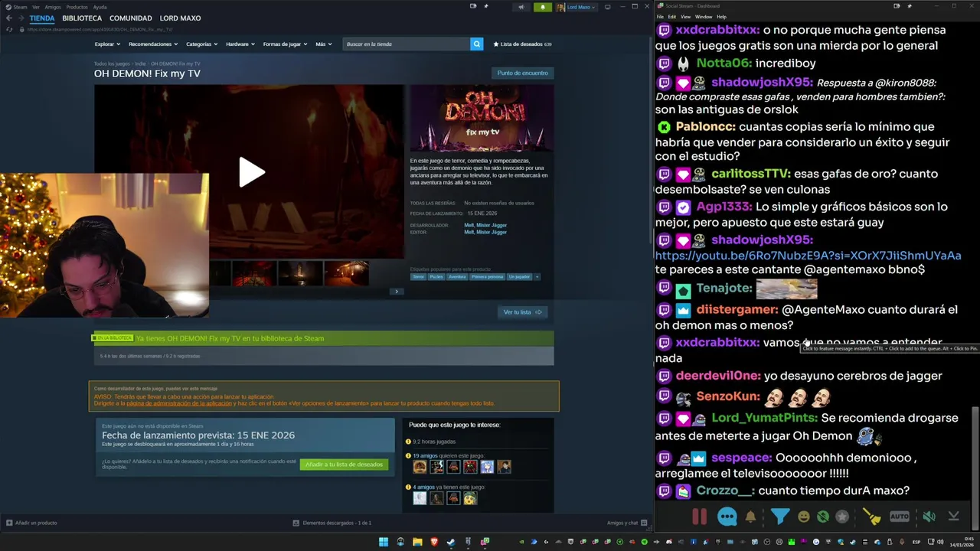Viewport: 980px width, 551px height.
Task: Expand the Hardware dropdown
Action: point(240,44)
